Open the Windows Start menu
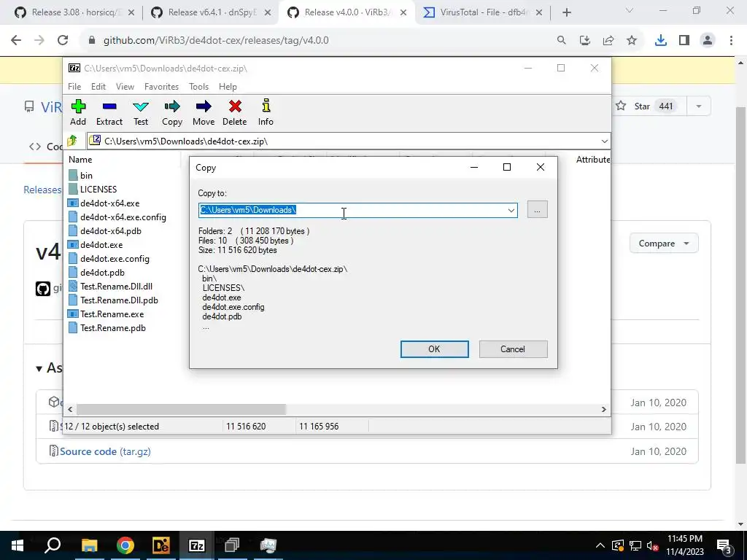The image size is (747, 560). point(18,545)
